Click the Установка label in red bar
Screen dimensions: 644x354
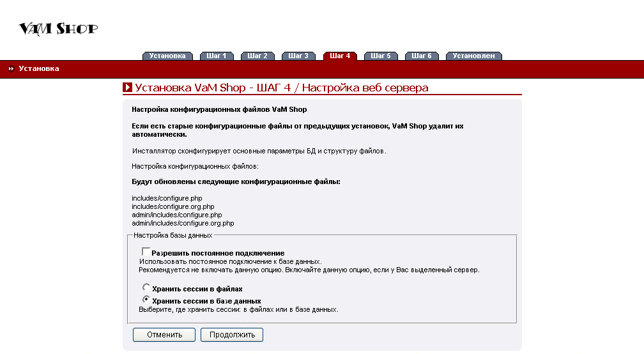click(x=39, y=68)
